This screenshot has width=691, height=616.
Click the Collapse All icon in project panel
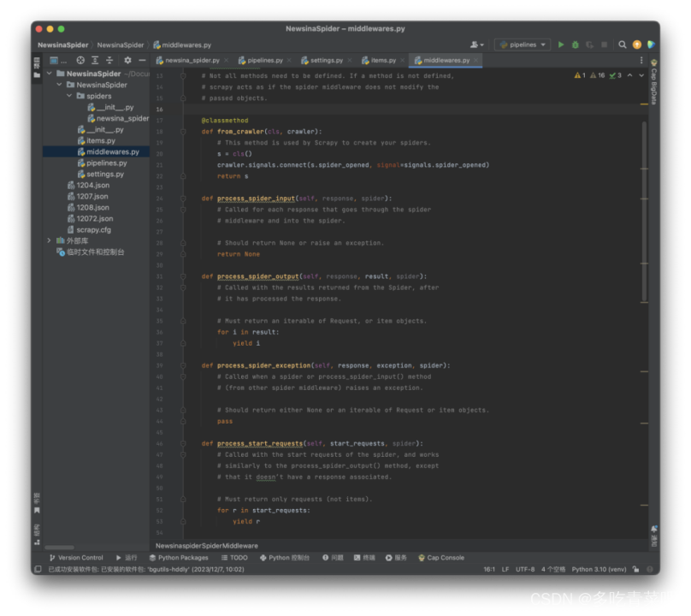(x=109, y=61)
